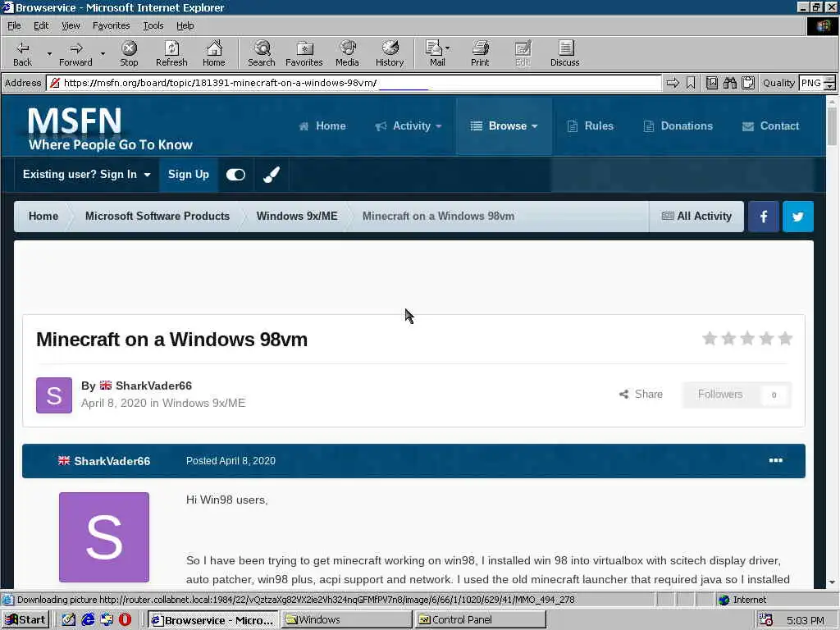Launch Internet Explorer from quick launch
The image size is (840, 630).
88,620
